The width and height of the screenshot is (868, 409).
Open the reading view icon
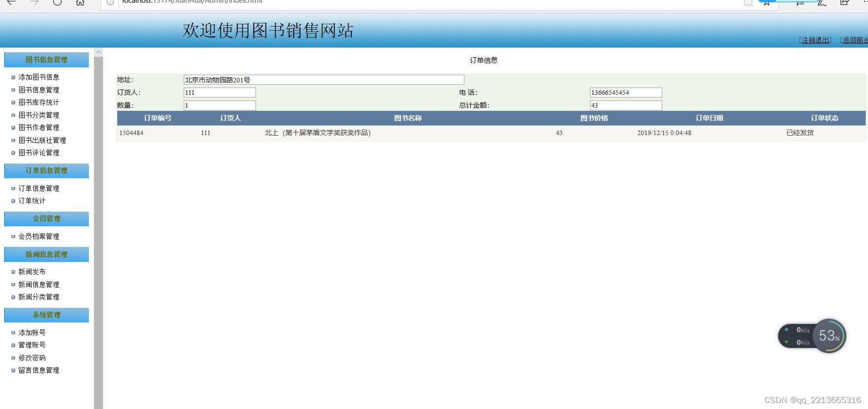click(x=748, y=2)
